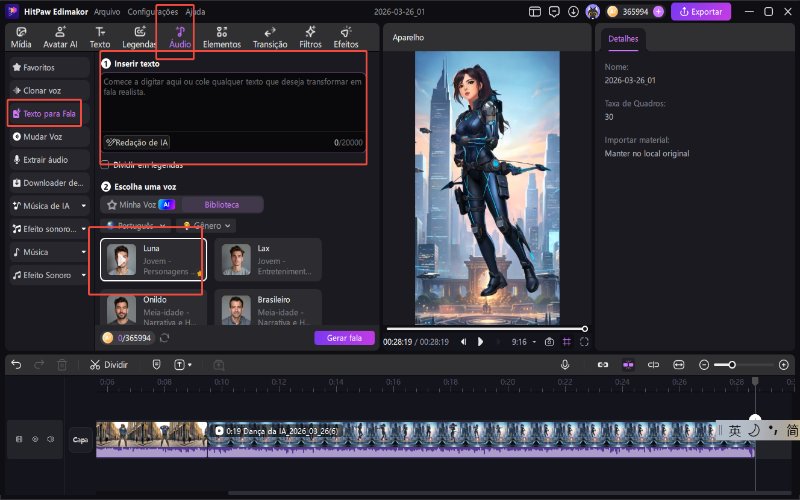The width and height of the screenshot is (800, 500).
Task: Check the Dividir em legendas checkbox
Action: click(x=105, y=164)
